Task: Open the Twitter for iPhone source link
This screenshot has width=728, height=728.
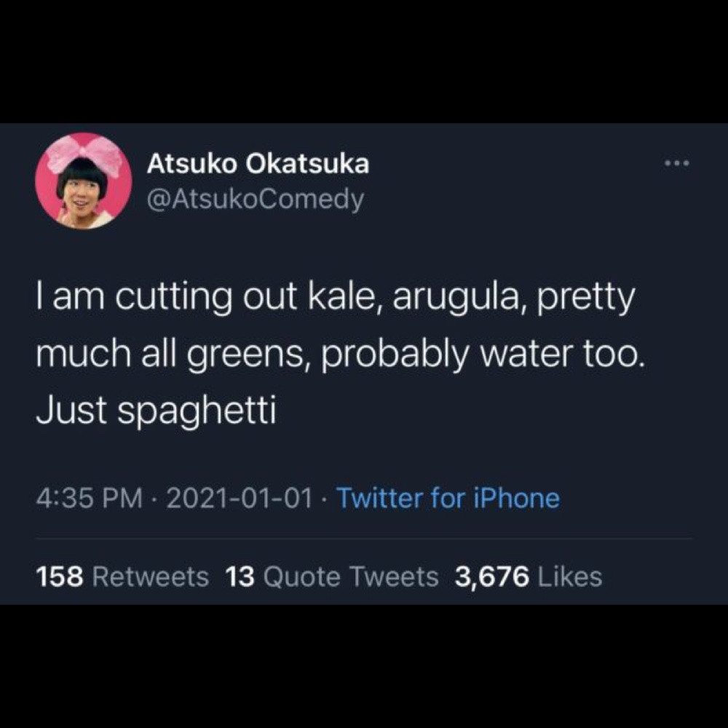Action: coord(448,499)
